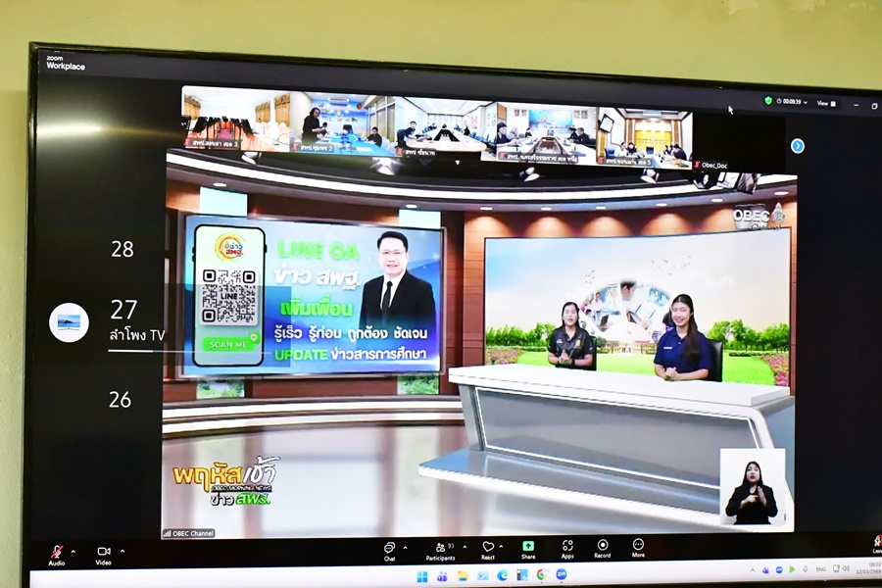Open the React emoji menu

pos(488,549)
